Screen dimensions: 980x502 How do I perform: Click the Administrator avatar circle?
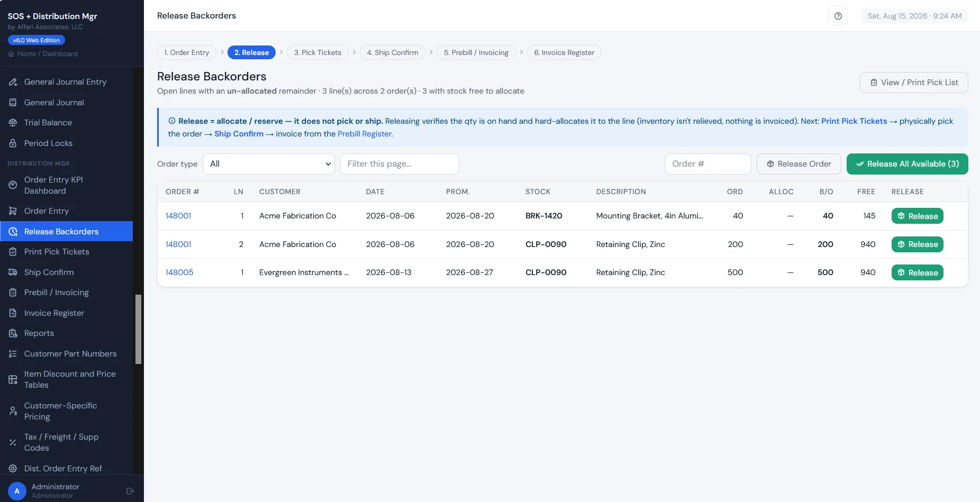pyautogui.click(x=17, y=491)
